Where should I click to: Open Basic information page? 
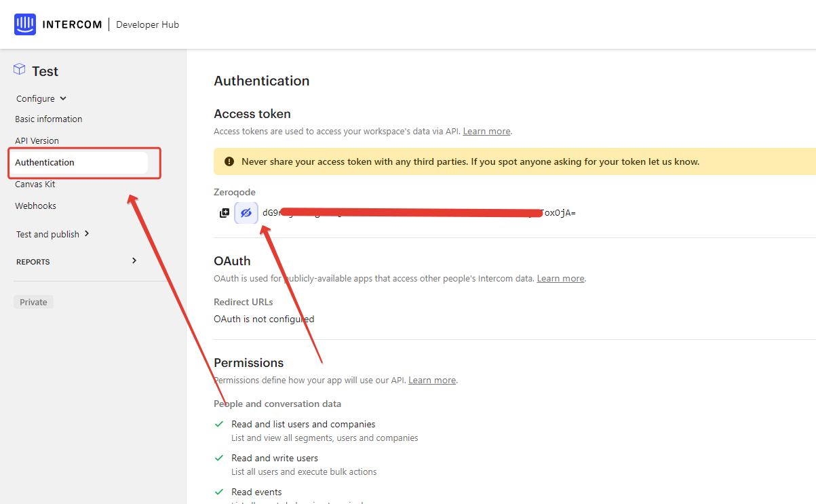click(x=49, y=119)
